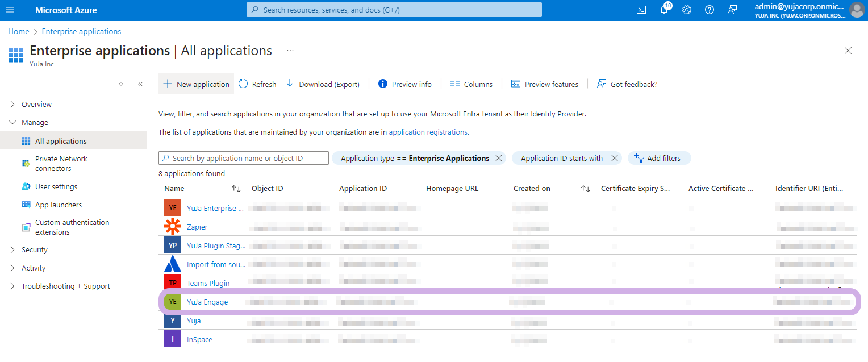Expand the Overview section in sidebar
868x362 pixels.
point(13,105)
